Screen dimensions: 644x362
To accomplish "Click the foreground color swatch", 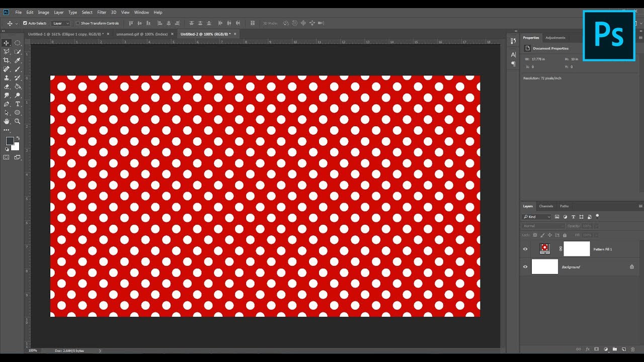I will (x=10, y=141).
